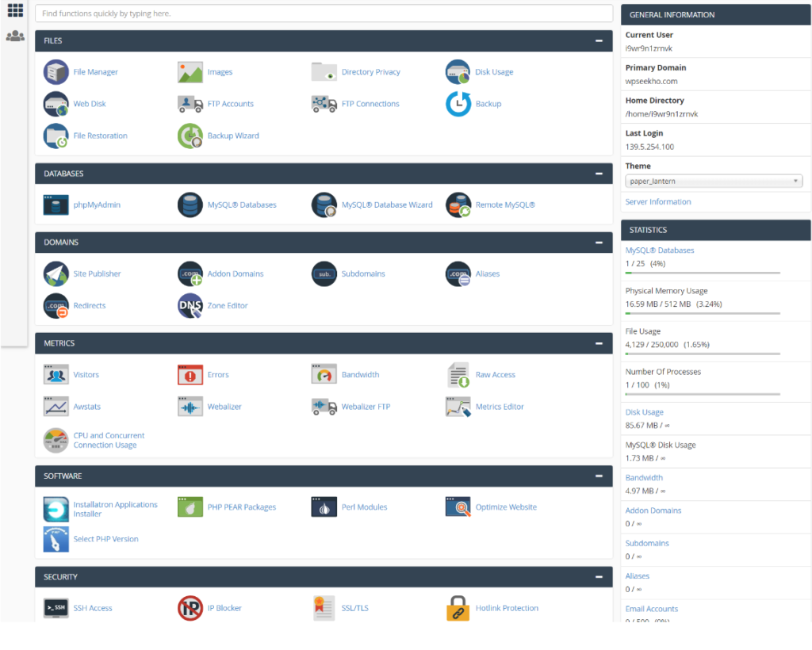Open the Select PHP Version icon

click(56, 539)
